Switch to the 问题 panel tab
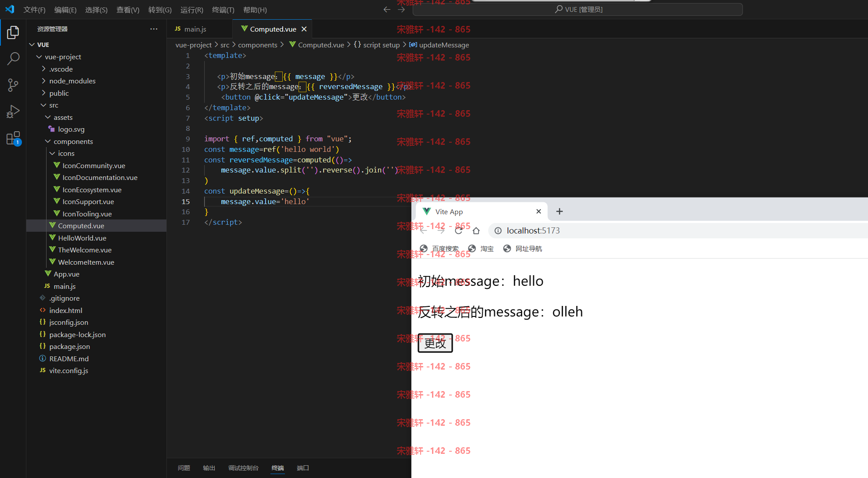 point(184,468)
